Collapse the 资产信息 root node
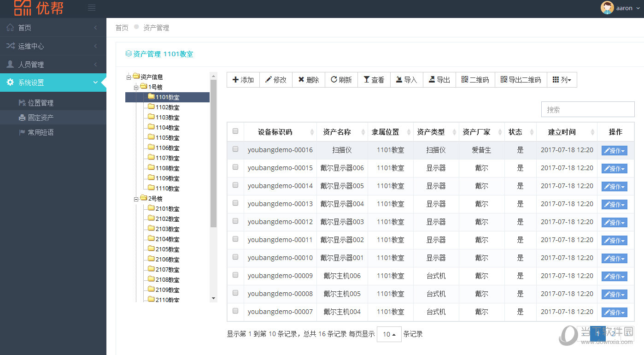The width and height of the screenshot is (644, 355). 129,77
